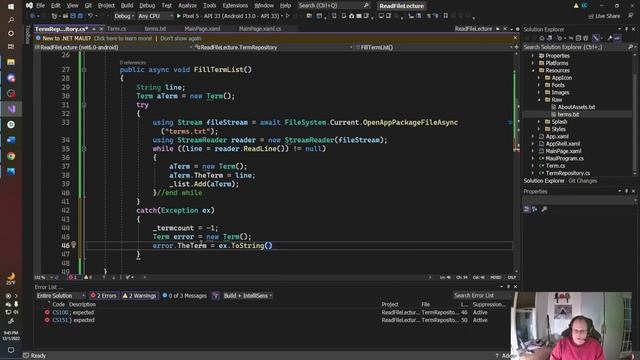The image size is (640, 360).
Task: Click the lightbulb quick action on line 46
Action: coord(73,244)
